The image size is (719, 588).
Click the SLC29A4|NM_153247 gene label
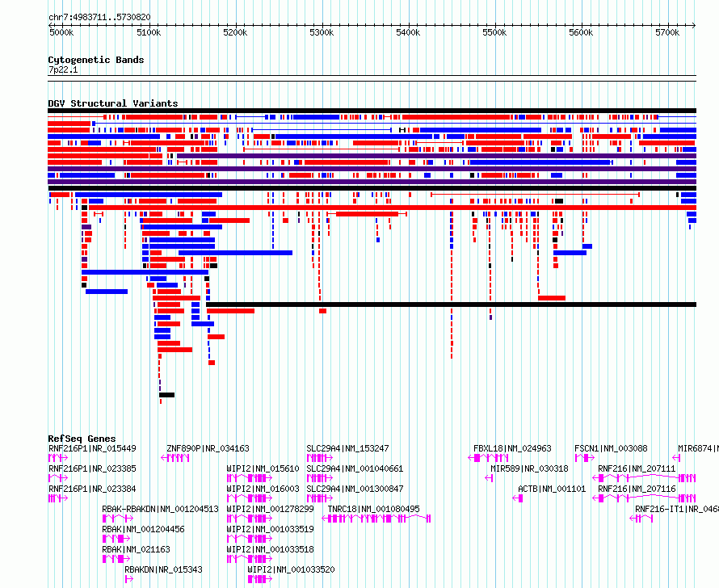click(347, 448)
